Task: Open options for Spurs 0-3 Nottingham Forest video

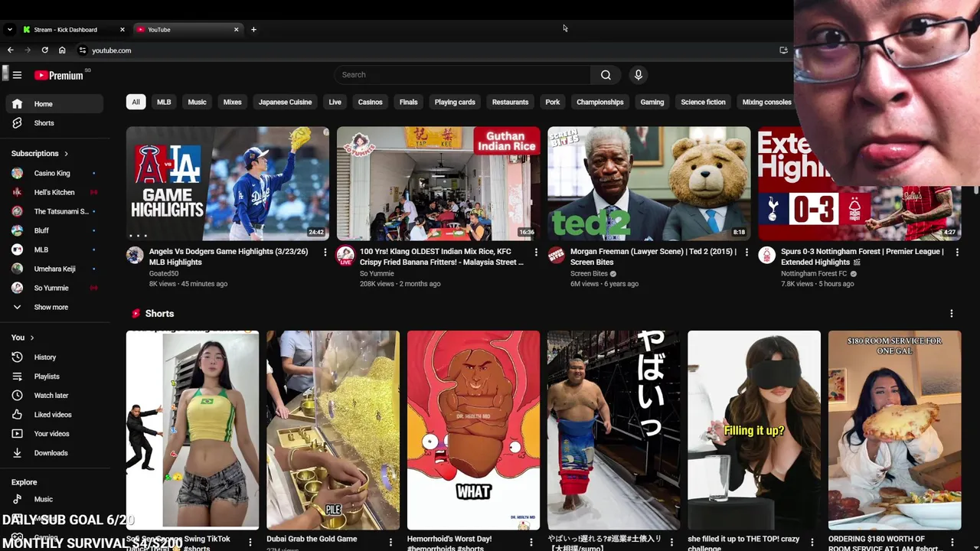Action: tap(957, 253)
